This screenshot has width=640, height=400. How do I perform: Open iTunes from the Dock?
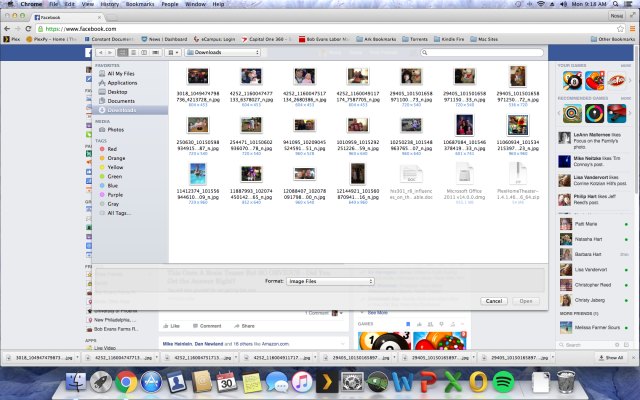[302, 382]
